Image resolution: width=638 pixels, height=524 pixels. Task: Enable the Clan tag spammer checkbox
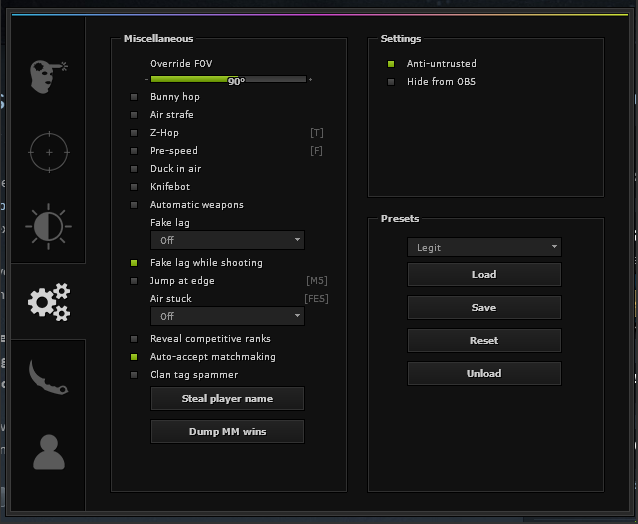pyautogui.click(x=134, y=375)
